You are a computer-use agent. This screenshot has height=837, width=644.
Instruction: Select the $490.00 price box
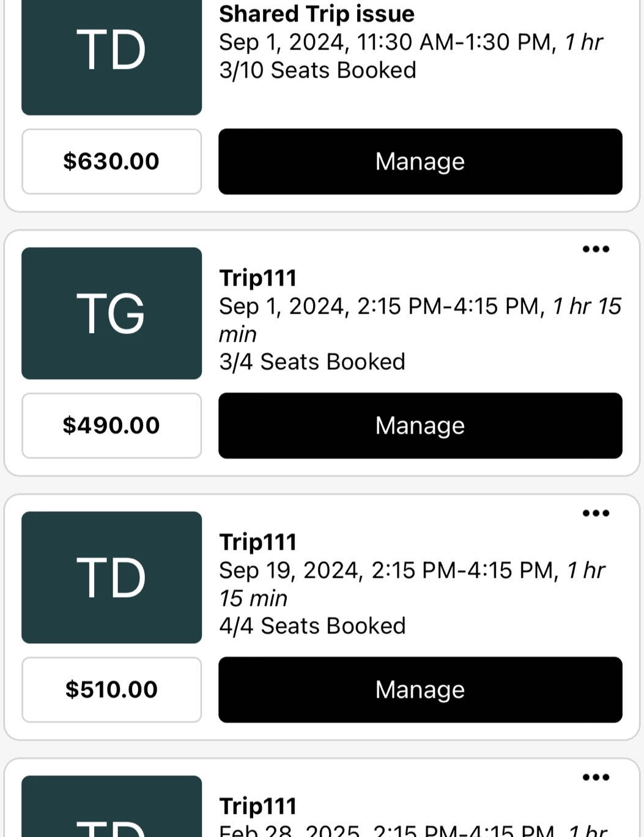click(x=111, y=426)
